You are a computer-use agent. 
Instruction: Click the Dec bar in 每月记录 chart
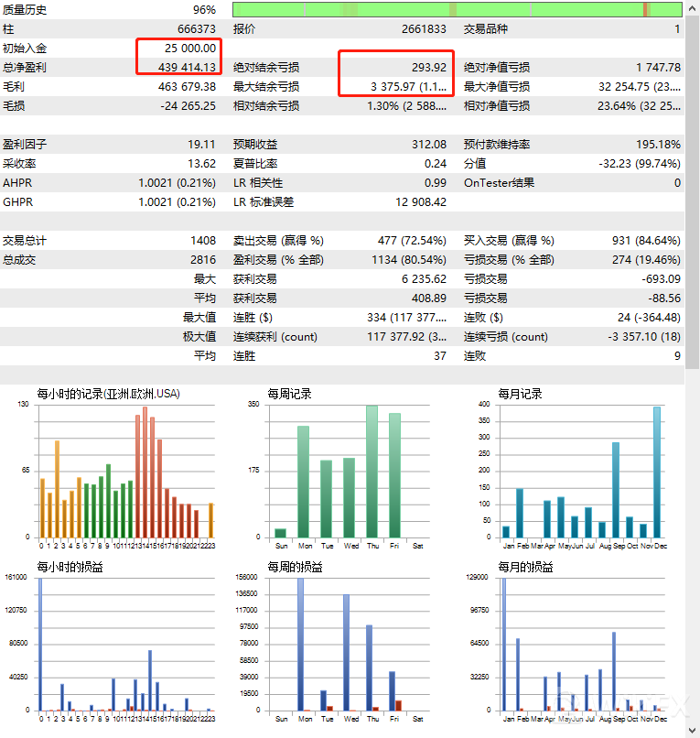point(656,472)
